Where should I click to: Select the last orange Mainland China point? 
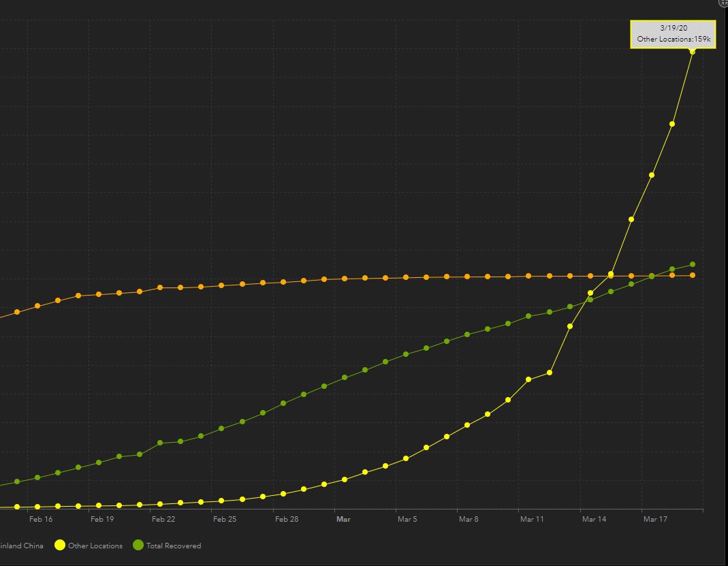click(x=693, y=275)
